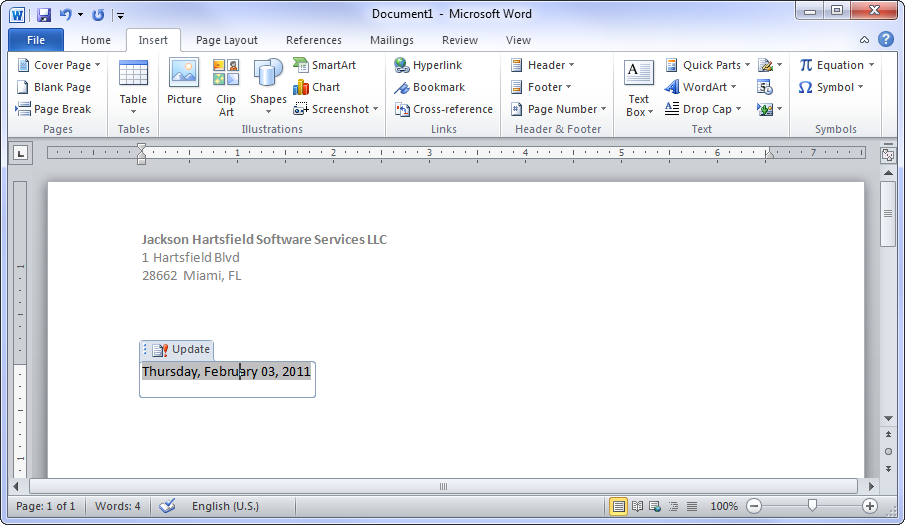Switch to Web Layout view
The image size is (905, 525).
(x=655, y=507)
